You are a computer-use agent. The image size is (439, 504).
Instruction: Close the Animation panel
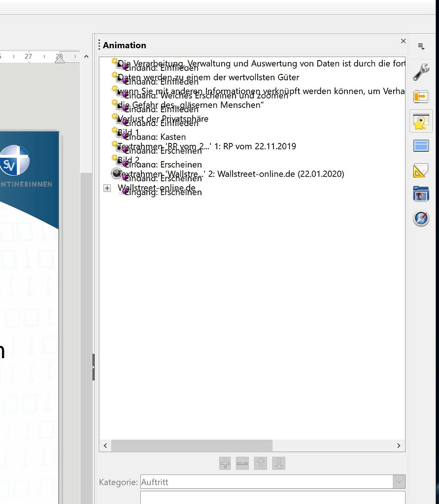click(403, 41)
